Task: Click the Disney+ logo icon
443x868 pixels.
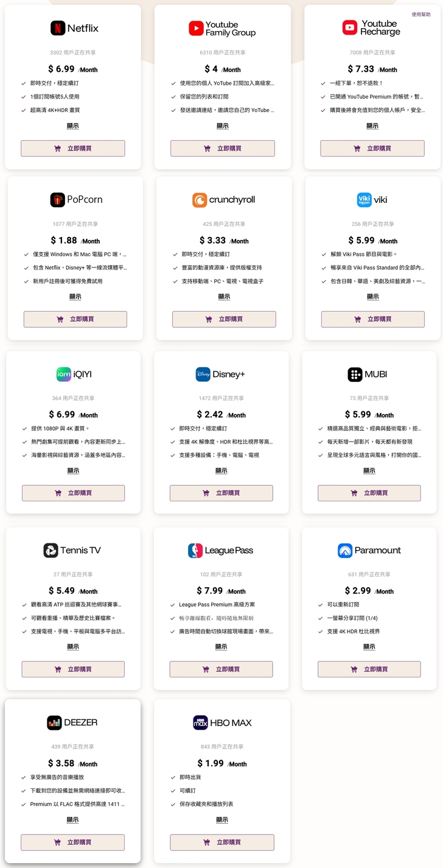Action: [x=203, y=375]
